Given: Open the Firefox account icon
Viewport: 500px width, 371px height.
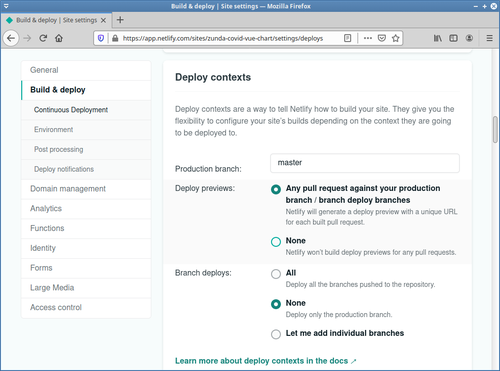Looking at the screenshot, I should coord(469,38).
